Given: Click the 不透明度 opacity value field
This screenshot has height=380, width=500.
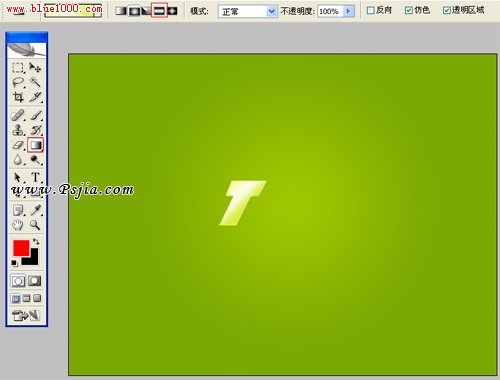Looking at the screenshot, I should [330, 11].
